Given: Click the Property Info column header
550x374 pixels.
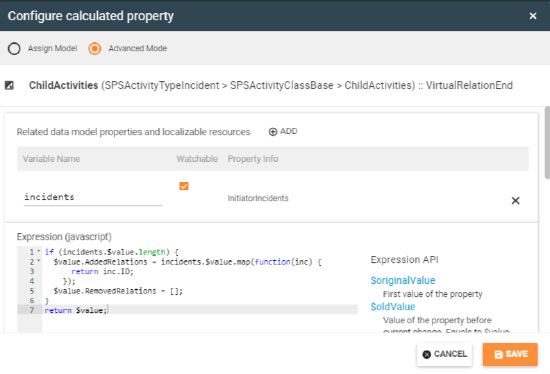Looking at the screenshot, I should pos(253,159).
